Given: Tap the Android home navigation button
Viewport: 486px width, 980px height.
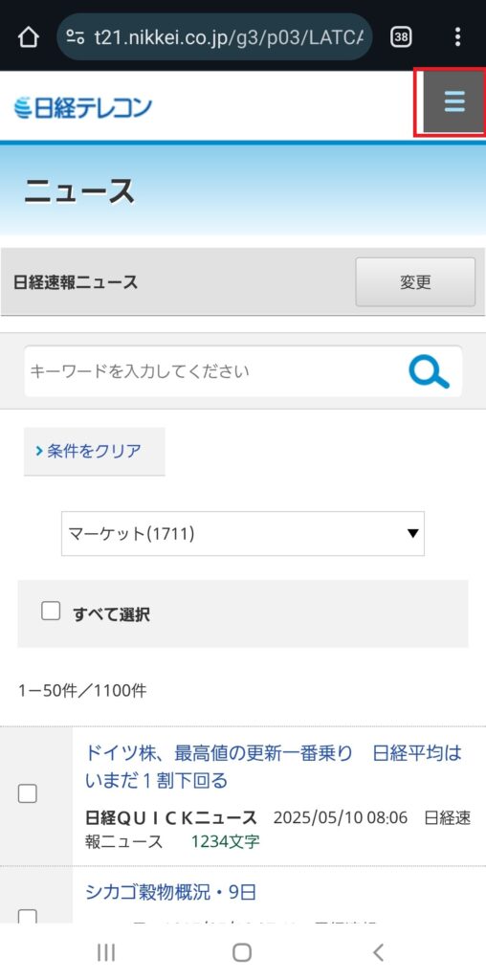Looking at the screenshot, I should 242,952.
